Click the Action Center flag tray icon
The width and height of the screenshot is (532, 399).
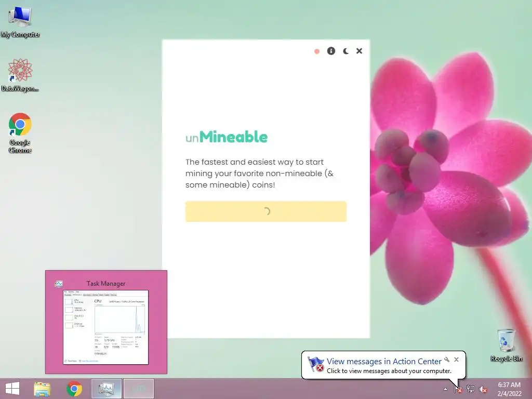coord(458,389)
